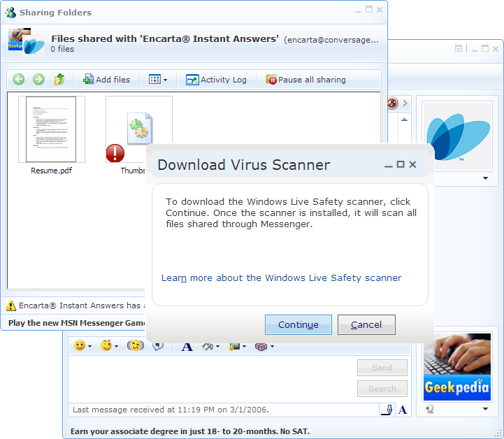Click inside the chat message input box
The image size is (504, 439).
(x=212, y=379)
